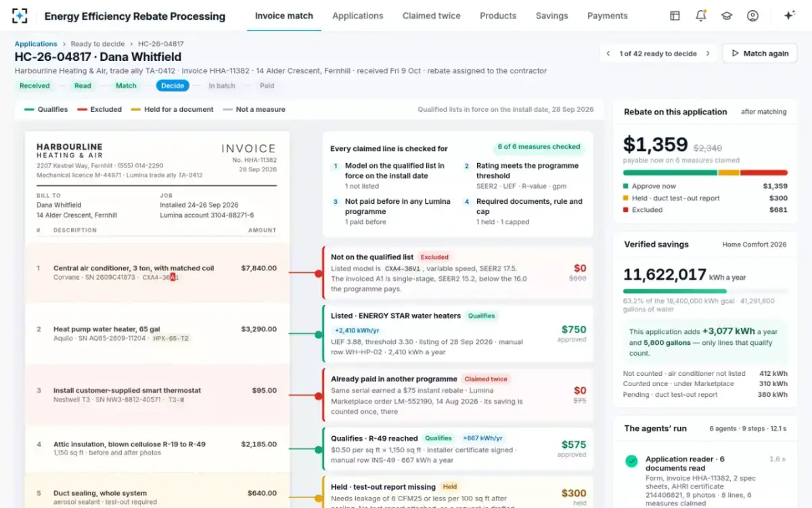The width and height of the screenshot is (812, 508).
Task: Click the green Qualifies legend swatch
Action: coord(29,110)
